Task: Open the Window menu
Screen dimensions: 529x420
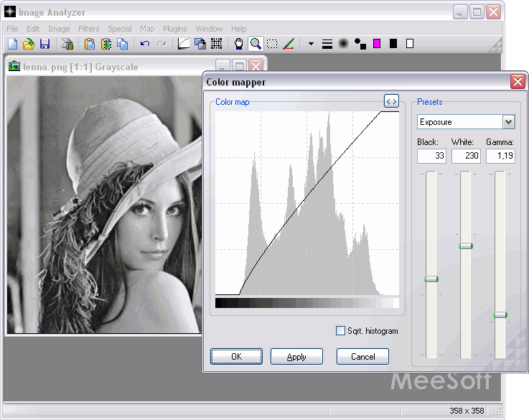Action: (x=209, y=29)
